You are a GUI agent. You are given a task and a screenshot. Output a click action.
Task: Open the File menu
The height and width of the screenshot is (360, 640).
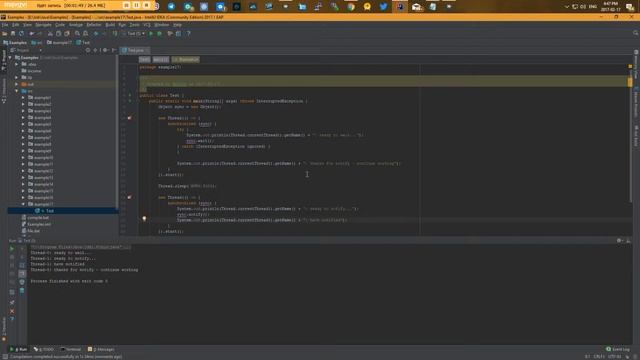pyautogui.click(x=4, y=25)
